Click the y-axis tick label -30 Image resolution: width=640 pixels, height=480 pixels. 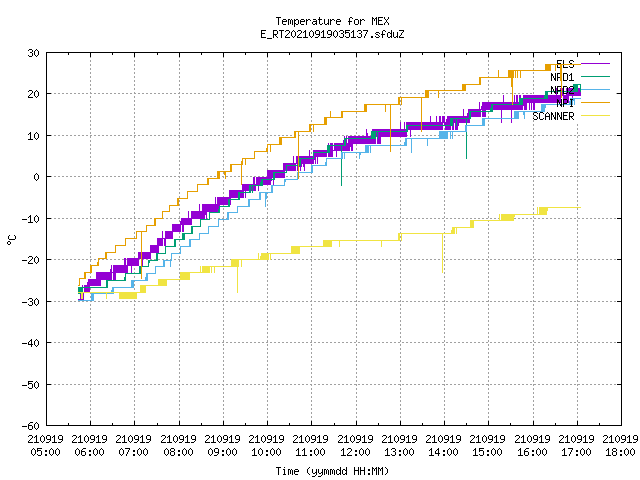[x=31, y=302]
